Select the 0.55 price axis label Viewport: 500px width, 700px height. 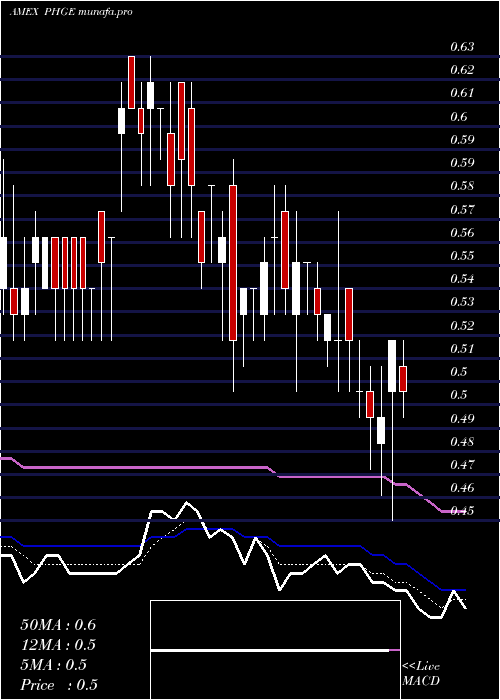462,255
